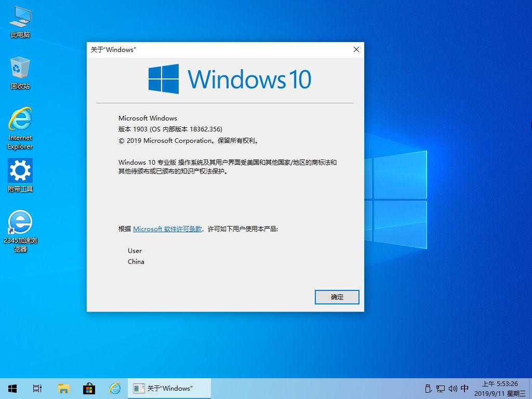Open the 此电脑 desktop icon

pos(20,21)
